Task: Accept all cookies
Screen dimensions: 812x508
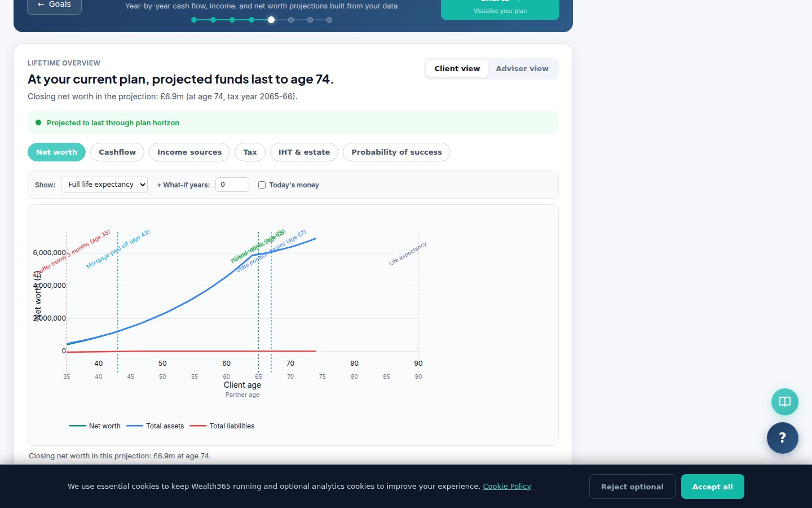Action: tap(713, 487)
